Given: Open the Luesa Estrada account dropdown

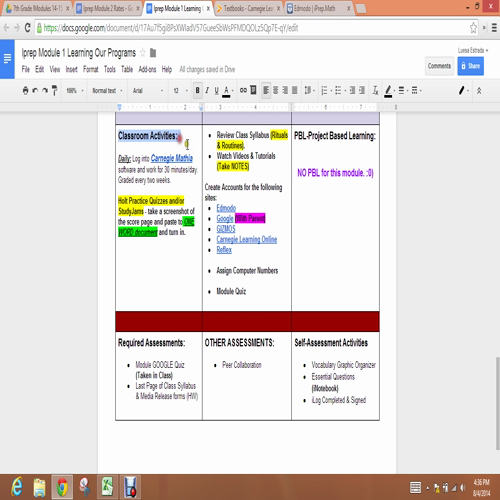Looking at the screenshot, I should coord(473,51).
